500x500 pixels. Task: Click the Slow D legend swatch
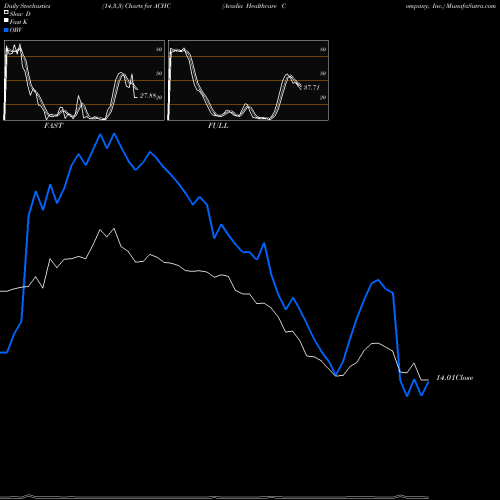tap(6, 12)
